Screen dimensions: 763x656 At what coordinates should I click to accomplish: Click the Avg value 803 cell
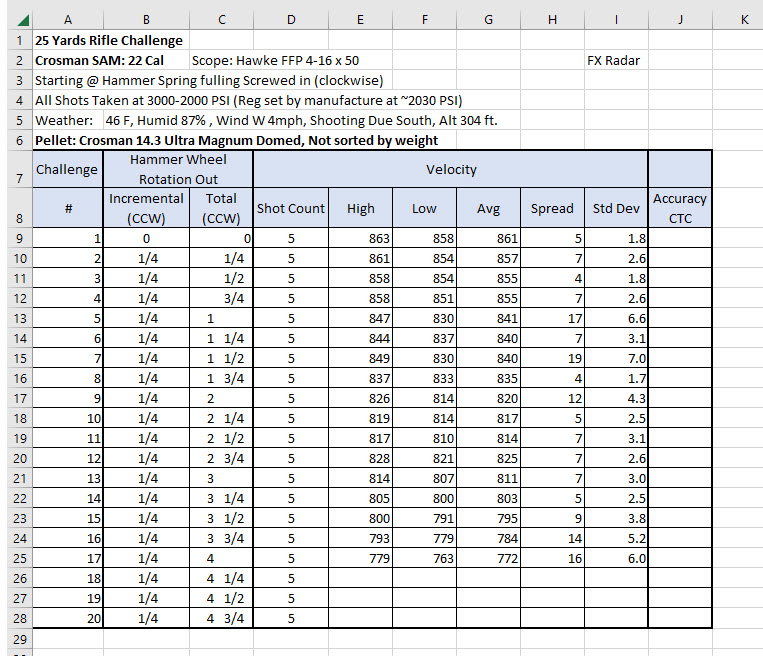[489, 498]
